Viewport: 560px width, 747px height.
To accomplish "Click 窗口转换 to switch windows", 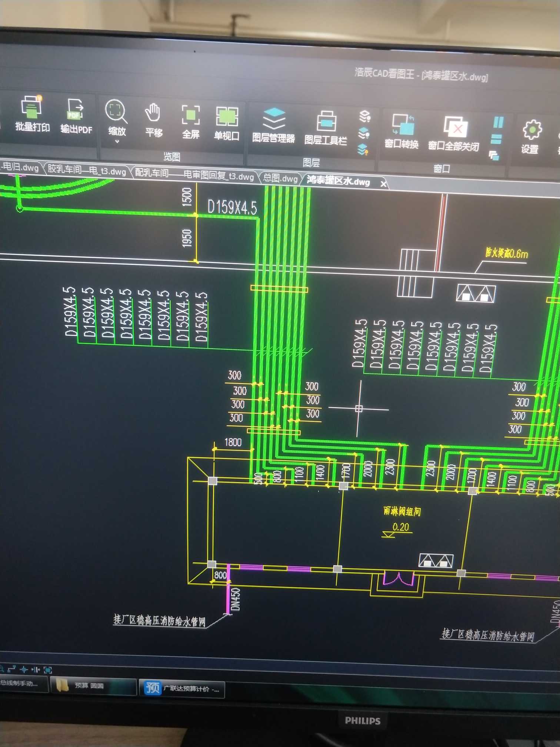I will [402, 131].
